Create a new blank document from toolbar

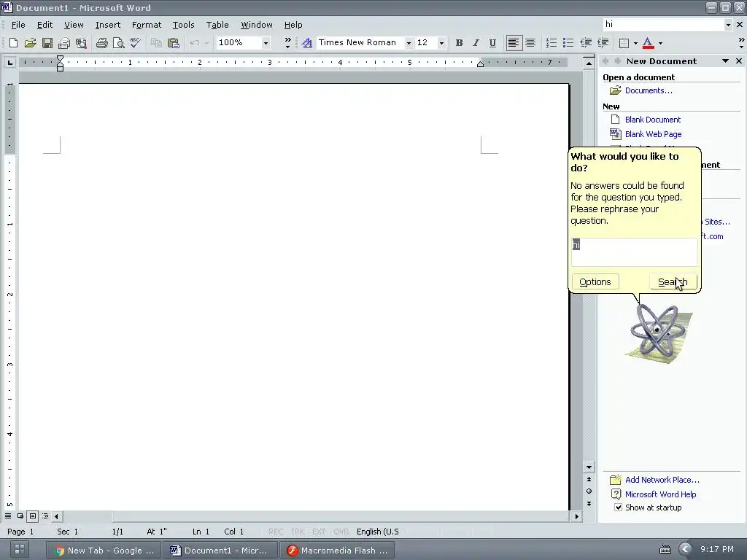click(x=13, y=43)
